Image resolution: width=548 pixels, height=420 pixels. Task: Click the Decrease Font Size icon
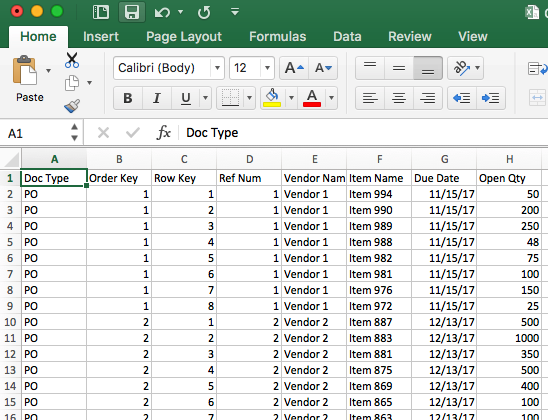coord(323,68)
